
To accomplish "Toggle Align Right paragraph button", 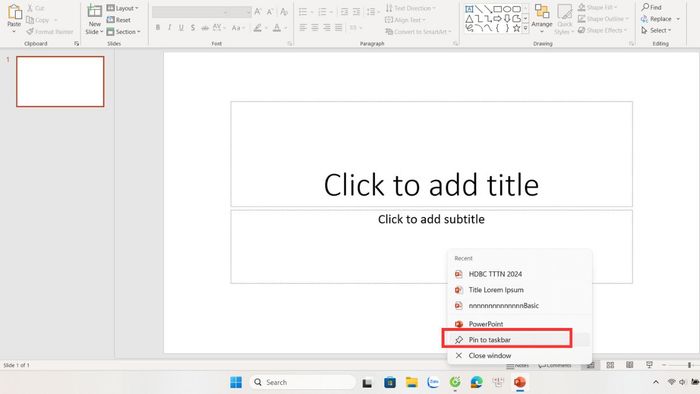I will click(x=327, y=28).
